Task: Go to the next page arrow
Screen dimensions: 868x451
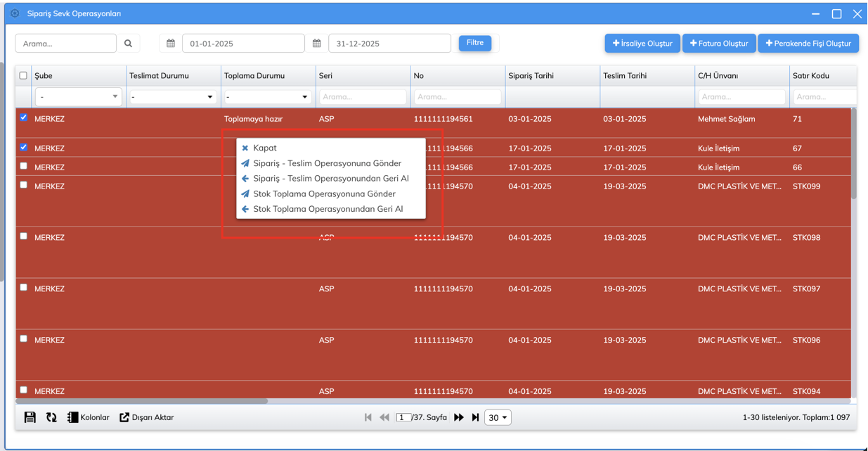Action: coord(459,417)
